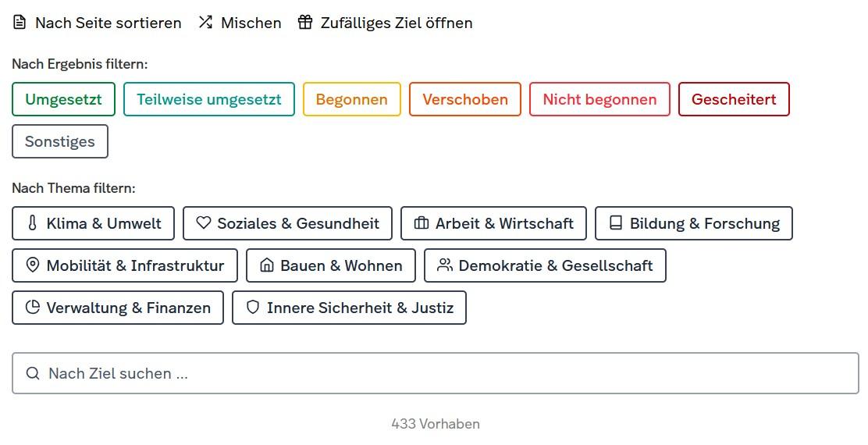
Task: Click the people icon for Demokratie & Gesellschaft
Action: click(445, 265)
